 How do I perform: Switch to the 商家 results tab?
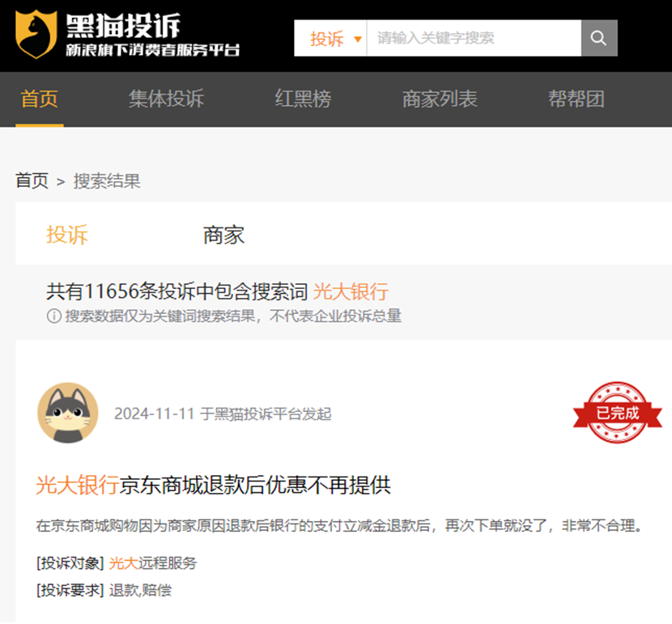tap(223, 235)
